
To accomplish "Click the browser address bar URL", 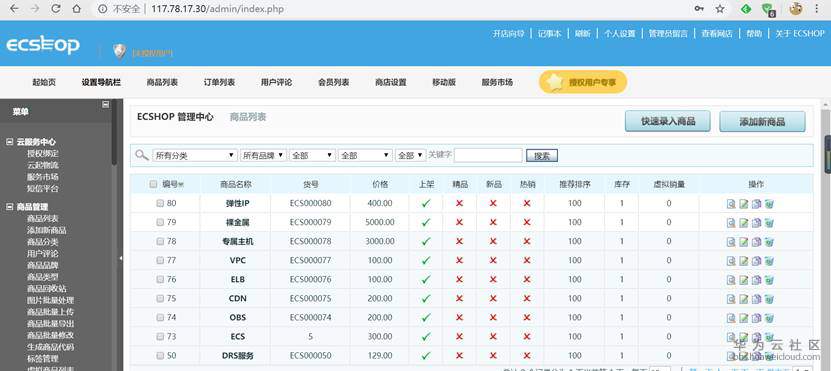I will [217, 9].
